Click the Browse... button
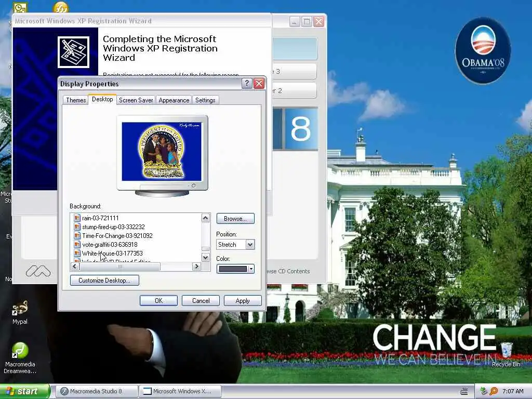This screenshot has height=399, width=532. pyautogui.click(x=235, y=219)
